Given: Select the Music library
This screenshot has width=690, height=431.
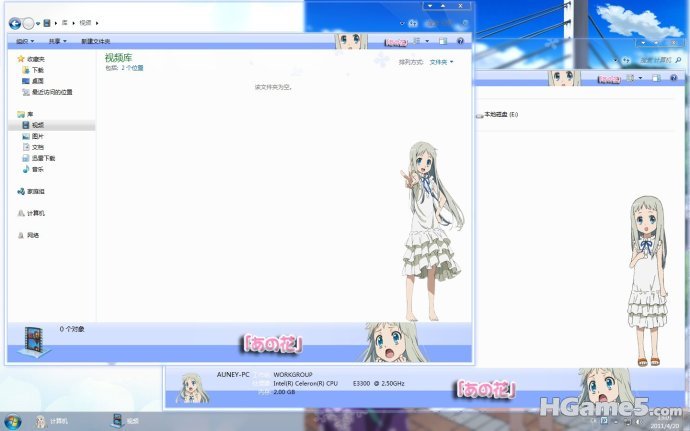Looking at the screenshot, I should click(37, 169).
